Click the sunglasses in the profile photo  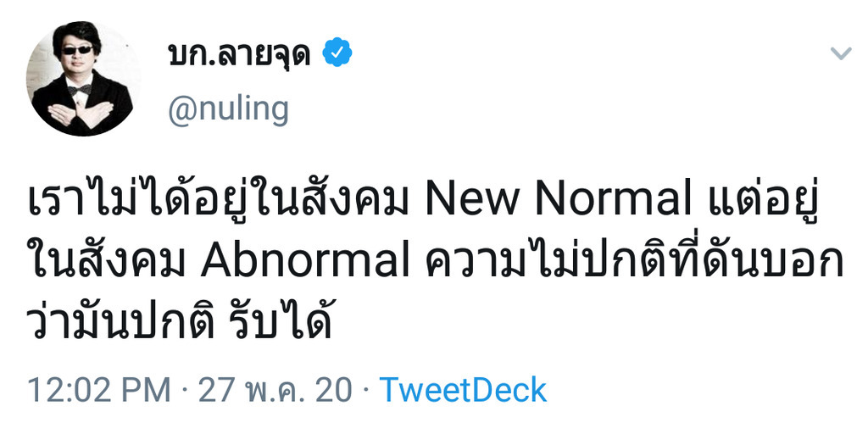[78, 50]
